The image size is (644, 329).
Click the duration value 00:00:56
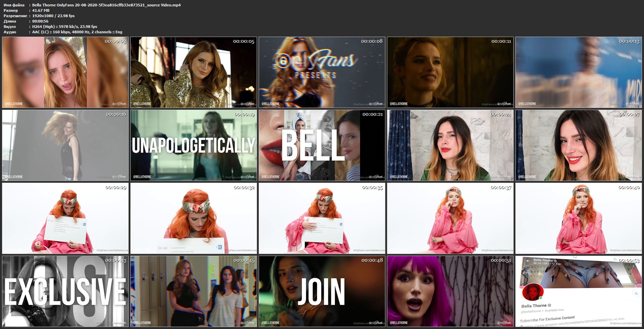(40, 21)
